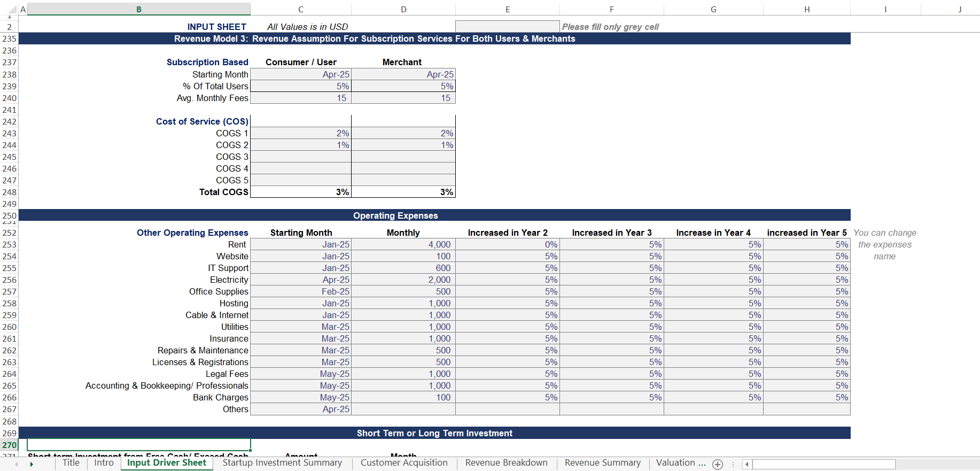The height and width of the screenshot is (471, 980).
Task: Select row 270 header
Action: (x=9, y=445)
